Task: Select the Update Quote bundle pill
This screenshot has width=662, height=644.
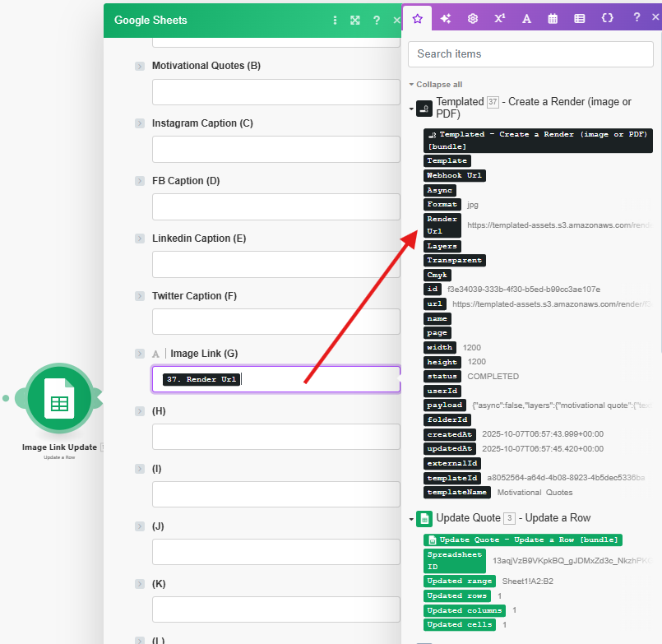Action: click(x=523, y=540)
